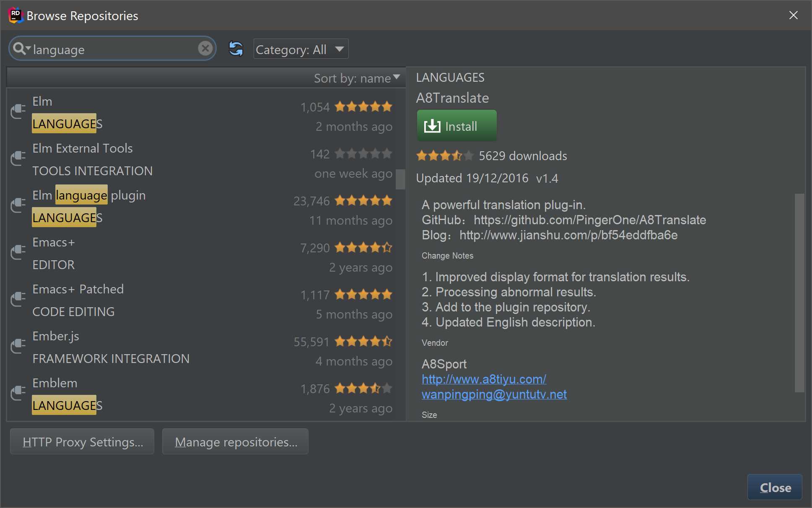Click plugin icon beside Ember.js
The image size is (812, 508).
click(x=18, y=346)
